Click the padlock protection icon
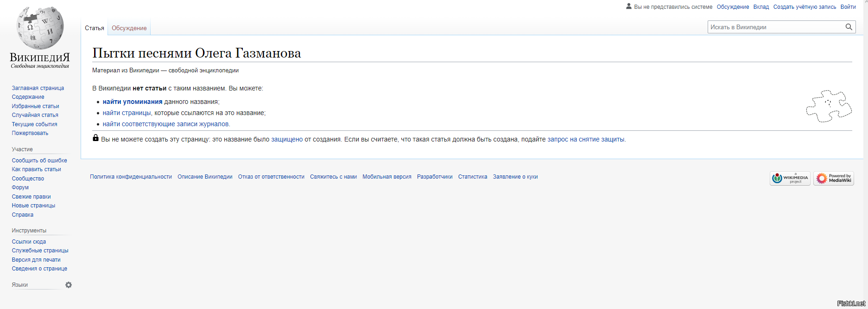 point(95,138)
